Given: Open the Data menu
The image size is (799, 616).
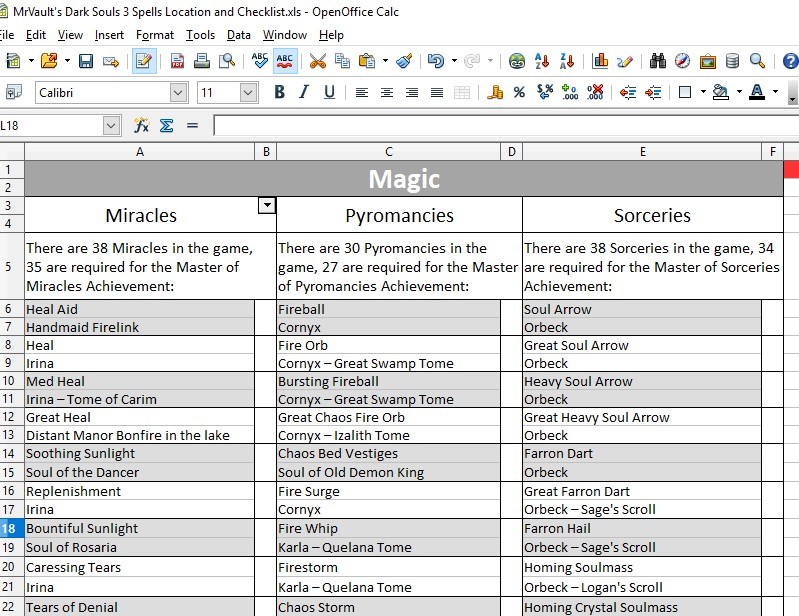Looking at the screenshot, I should tap(239, 35).
